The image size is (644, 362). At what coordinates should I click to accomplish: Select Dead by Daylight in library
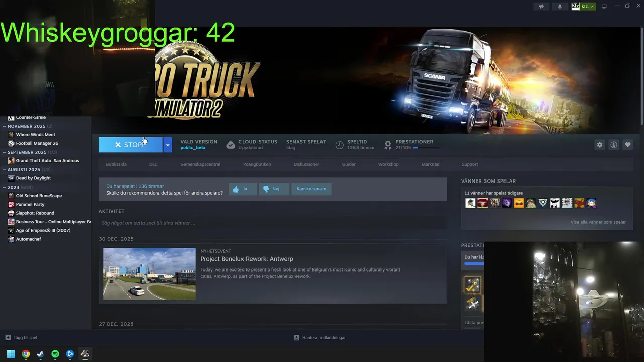(33, 178)
